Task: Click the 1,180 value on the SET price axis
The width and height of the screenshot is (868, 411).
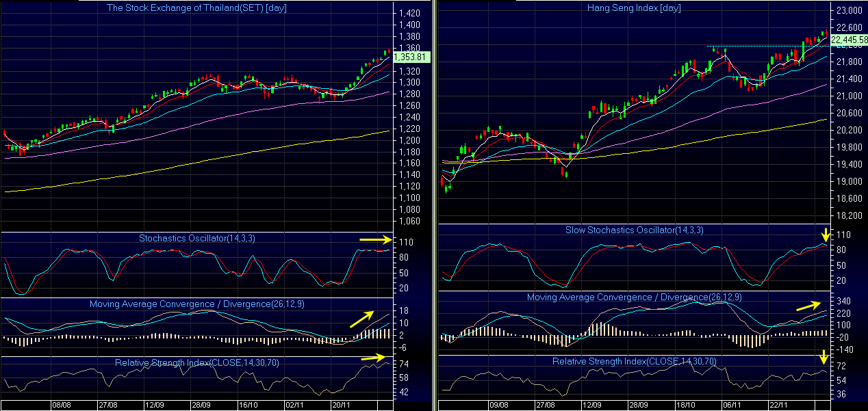Action: pos(409,152)
